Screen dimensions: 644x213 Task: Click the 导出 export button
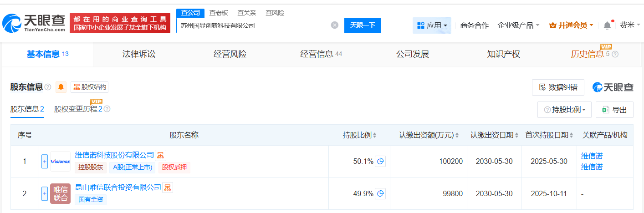(x=614, y=110)
